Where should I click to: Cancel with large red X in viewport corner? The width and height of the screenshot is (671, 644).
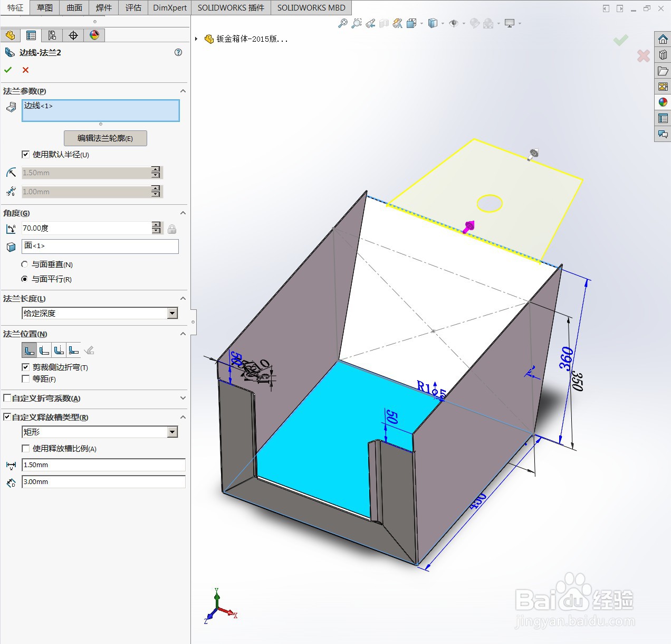[x=644, y=55]
